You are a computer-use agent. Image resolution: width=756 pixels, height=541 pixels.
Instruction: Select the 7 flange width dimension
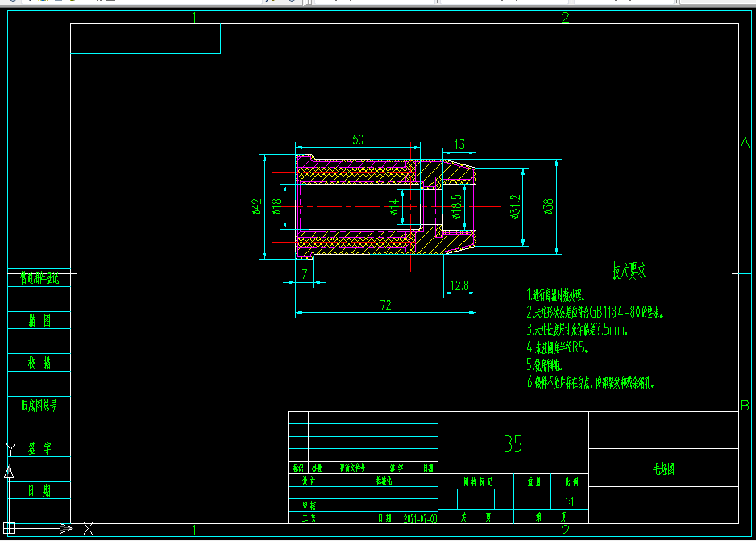pyautogui.click(x=304, y=274)
